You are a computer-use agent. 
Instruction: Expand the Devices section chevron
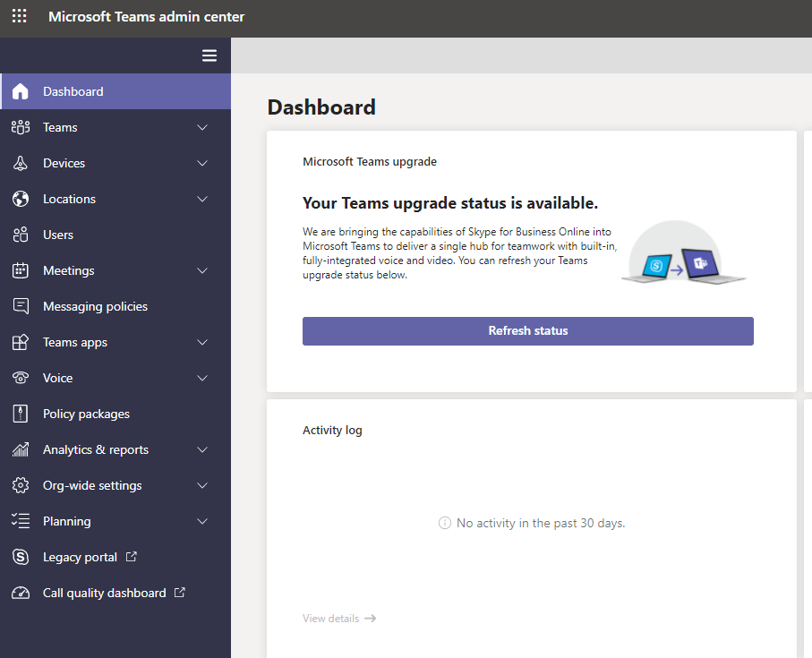[202, 163]
